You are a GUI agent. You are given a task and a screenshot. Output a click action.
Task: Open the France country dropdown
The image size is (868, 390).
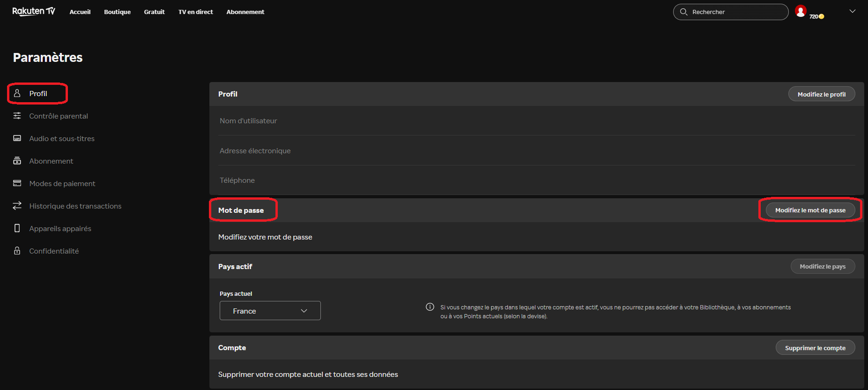pos(270,311)
